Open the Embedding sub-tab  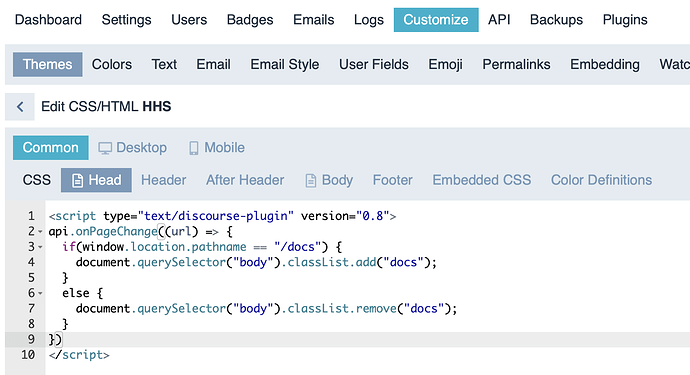(605, 65)
